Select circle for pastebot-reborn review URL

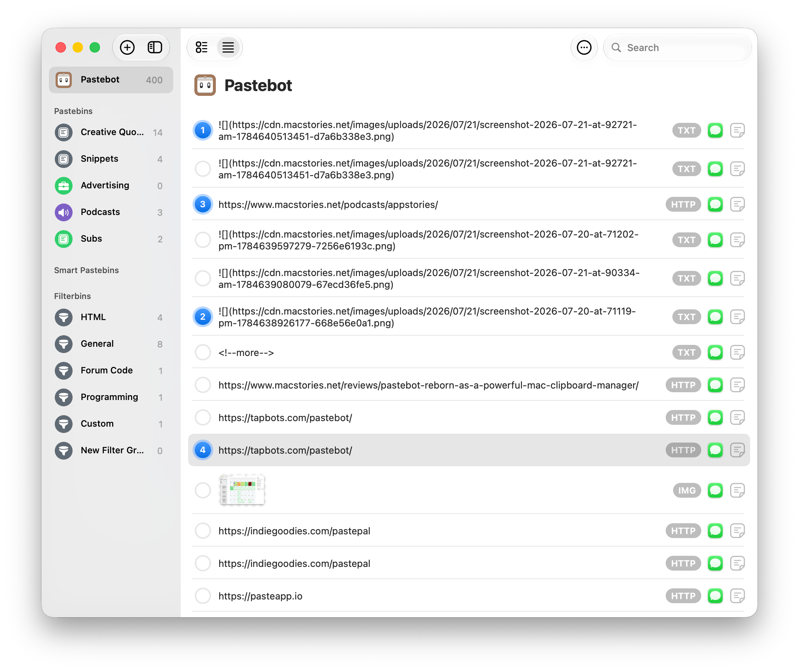203,385
